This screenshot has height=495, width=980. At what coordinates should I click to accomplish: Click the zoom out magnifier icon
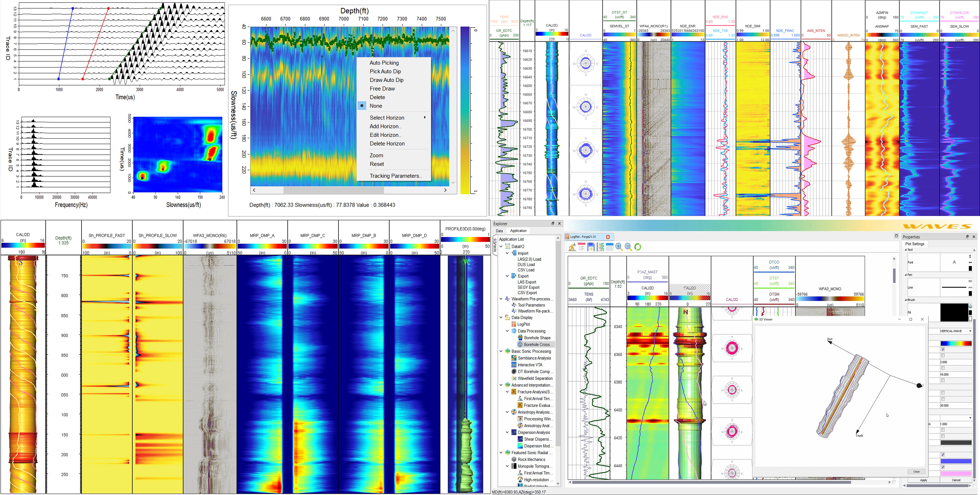[x=628, y=247]
